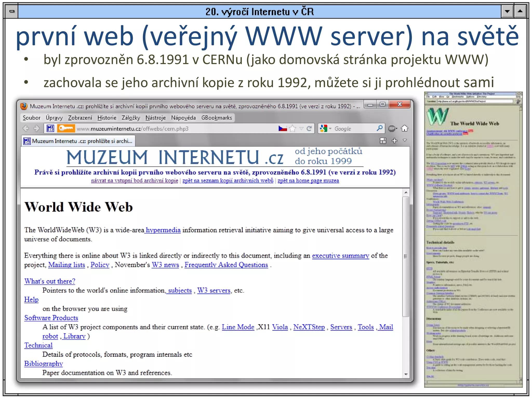Image resolution: width=532 pixels, height=399 pixels.
Task: Open new tab with plus icon
Action: [394, 141]
